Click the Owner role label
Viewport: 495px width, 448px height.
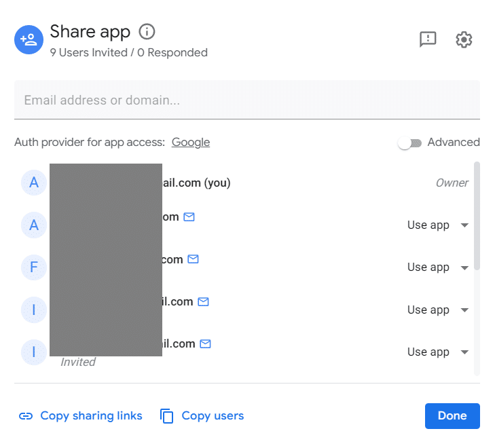point(452,183)
